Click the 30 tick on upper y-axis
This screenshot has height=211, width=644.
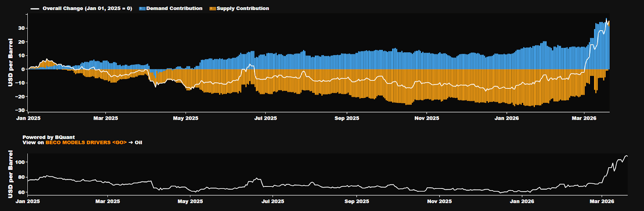(21, 28)
